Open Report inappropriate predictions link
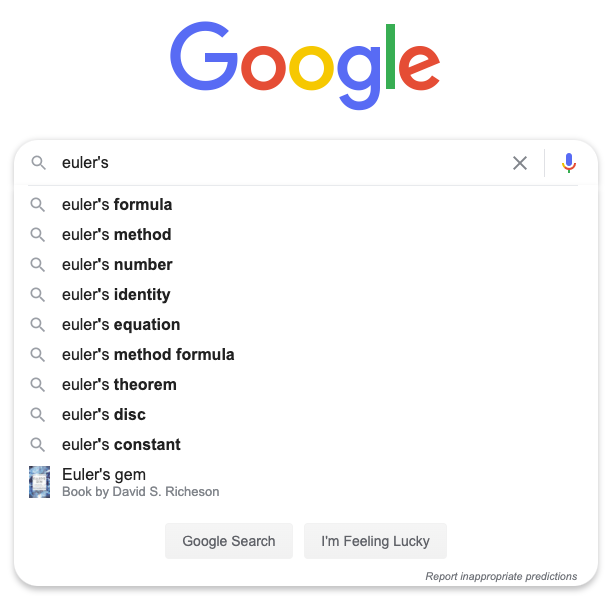Image resolution: width=614 pixels, height=596 pixels. tap(501, 576)
